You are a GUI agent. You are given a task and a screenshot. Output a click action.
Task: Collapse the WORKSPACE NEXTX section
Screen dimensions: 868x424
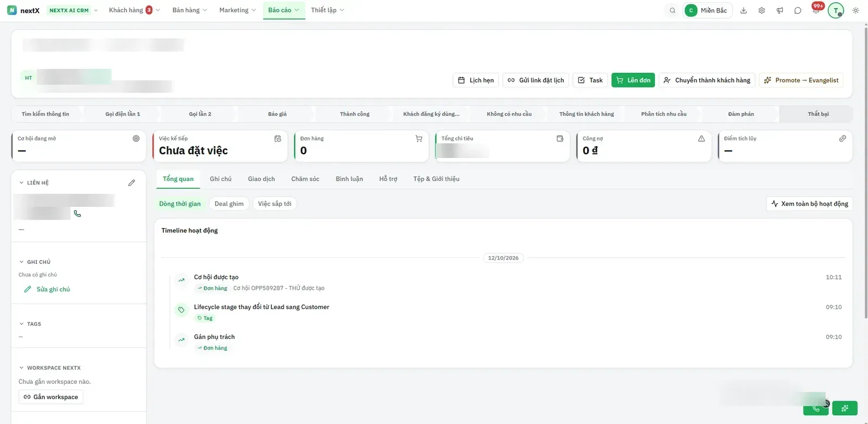(x=50, y=368)
